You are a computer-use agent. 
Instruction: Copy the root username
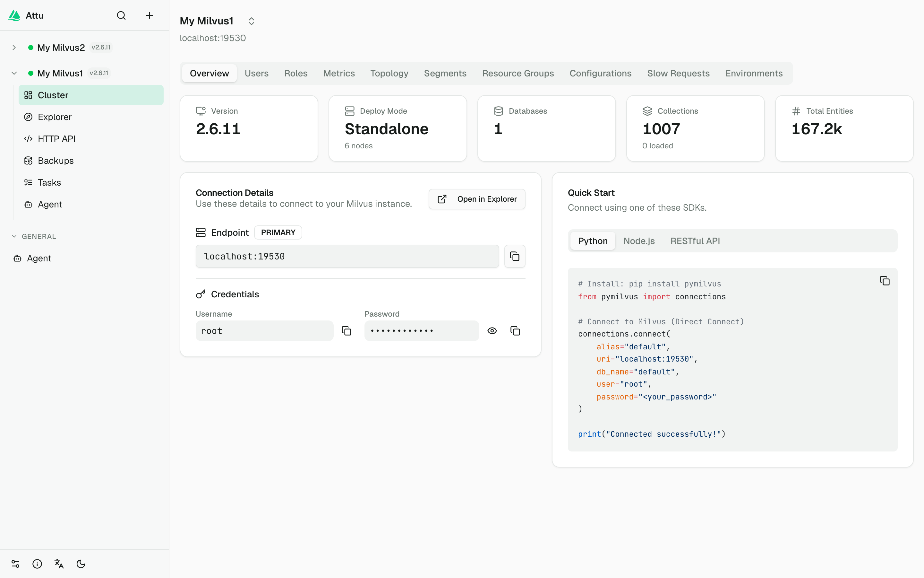346,331
